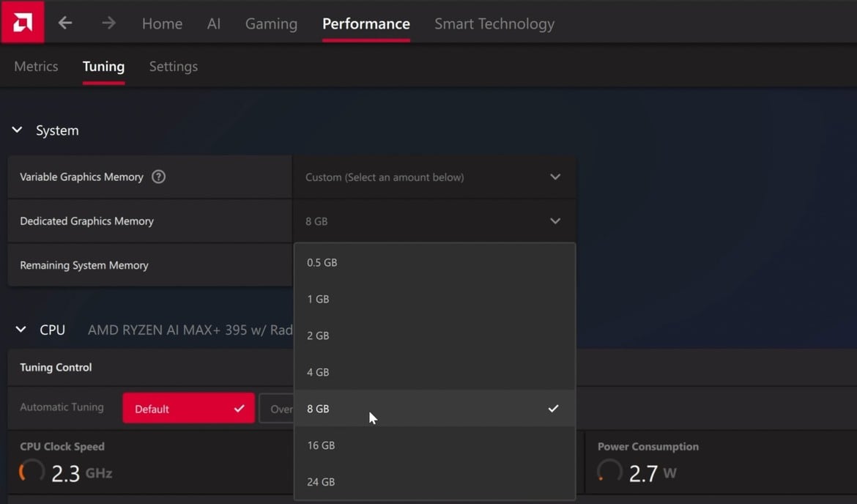Click the AMD RYZEN AI MAX+ 395 name
Viewport: 857px width, 504px height.
pos(190,330)
